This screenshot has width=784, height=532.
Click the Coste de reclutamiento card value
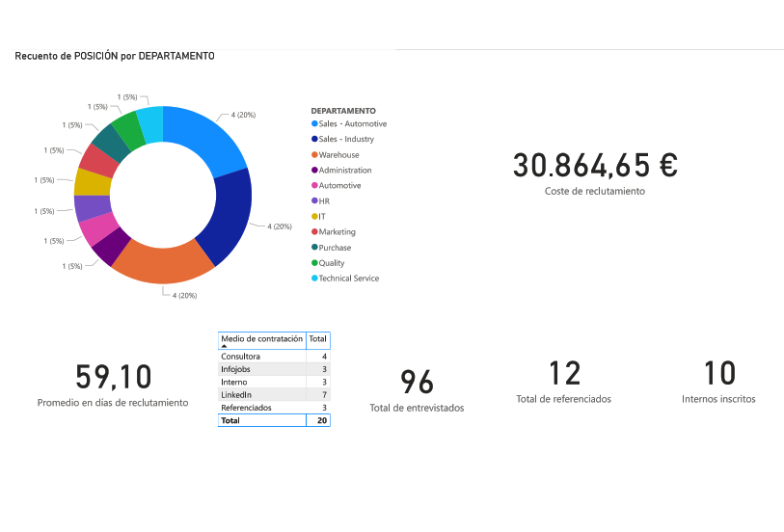[595, 166]
